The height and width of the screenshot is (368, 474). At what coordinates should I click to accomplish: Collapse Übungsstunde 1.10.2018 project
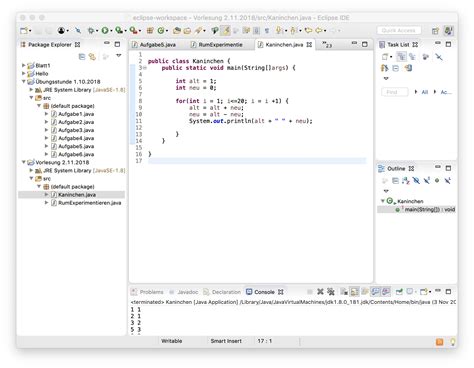point(24,82)
